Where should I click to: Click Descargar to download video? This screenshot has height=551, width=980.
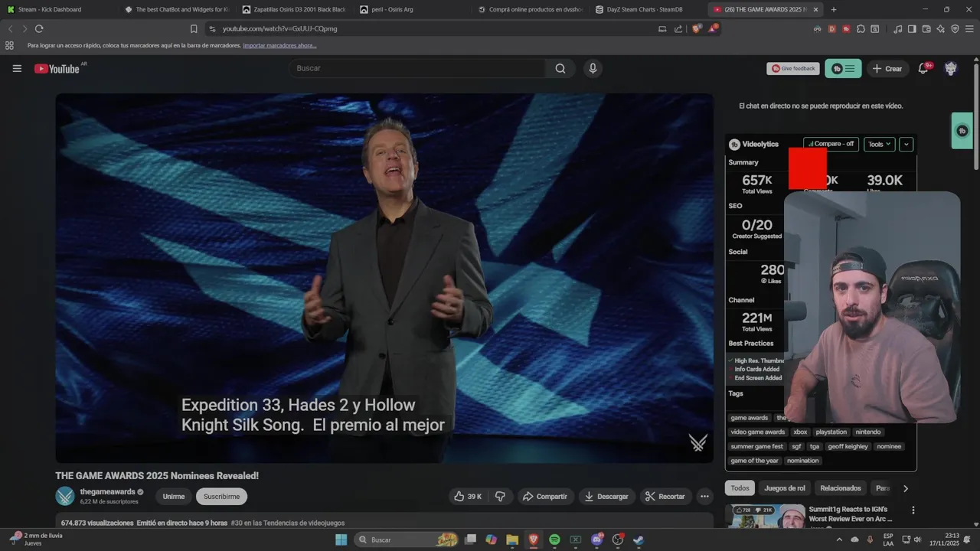click(606, 496)
